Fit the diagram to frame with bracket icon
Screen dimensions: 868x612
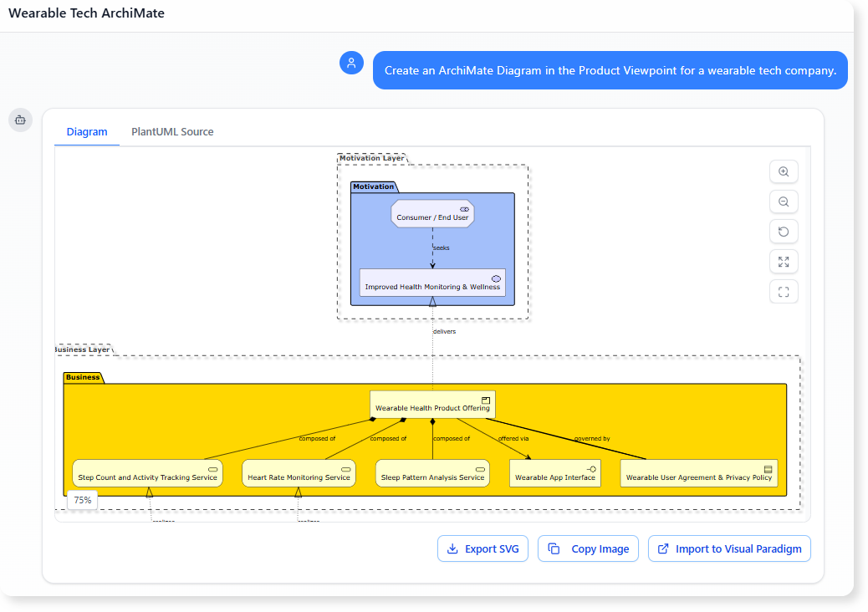tap(784, 292)
